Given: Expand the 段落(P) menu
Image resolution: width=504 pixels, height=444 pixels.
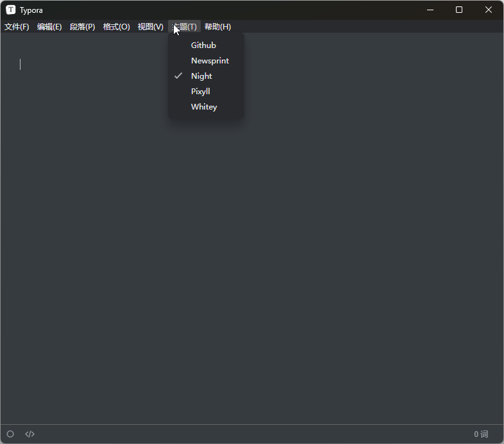Looking at the screenshot, I should tap(82, 27).
